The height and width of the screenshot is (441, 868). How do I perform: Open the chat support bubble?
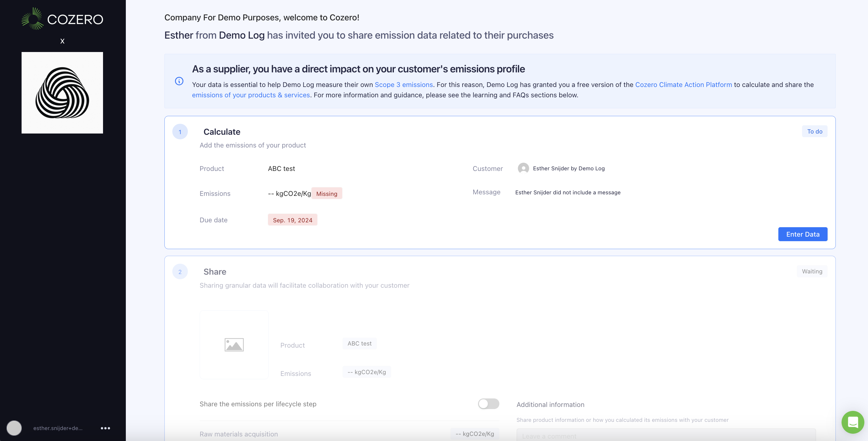coord(852,422)
